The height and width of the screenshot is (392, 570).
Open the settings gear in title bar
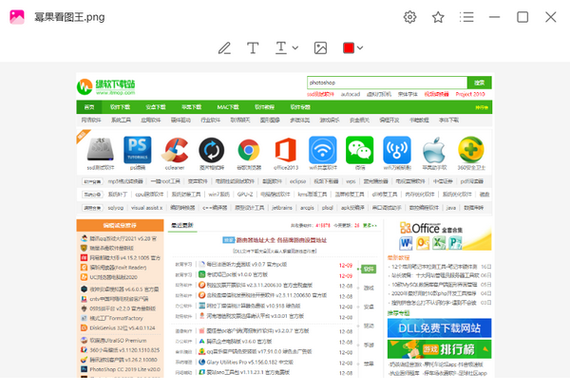409,17
